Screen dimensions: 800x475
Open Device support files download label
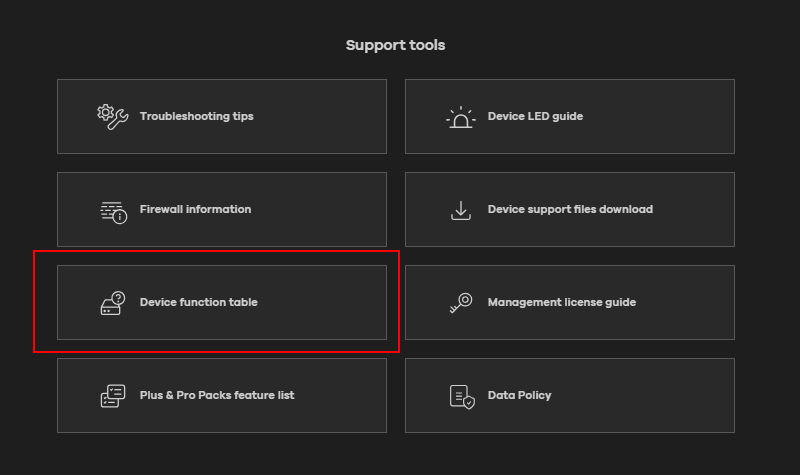point(570,209)
